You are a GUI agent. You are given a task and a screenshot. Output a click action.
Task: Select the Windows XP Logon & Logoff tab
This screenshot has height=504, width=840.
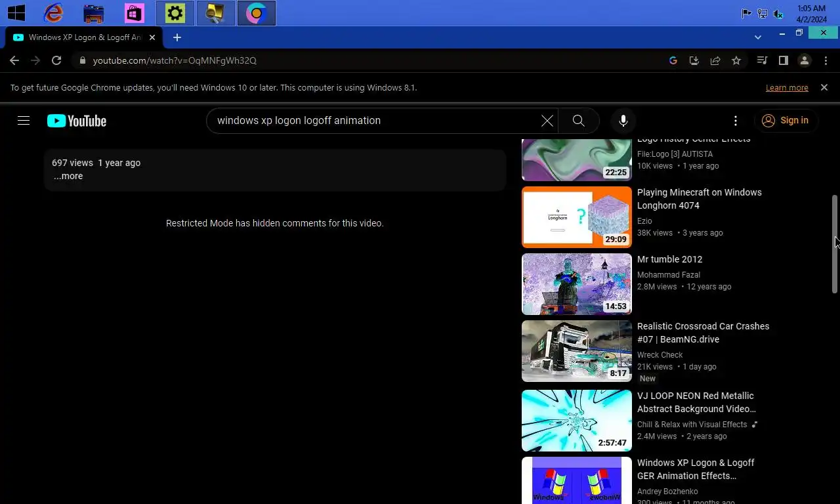83,37
